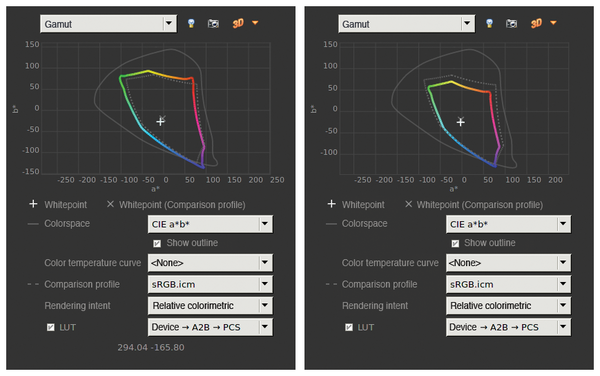
Task: Toggle the Show outline checkbox in the right panel
Action: [455, 243]
